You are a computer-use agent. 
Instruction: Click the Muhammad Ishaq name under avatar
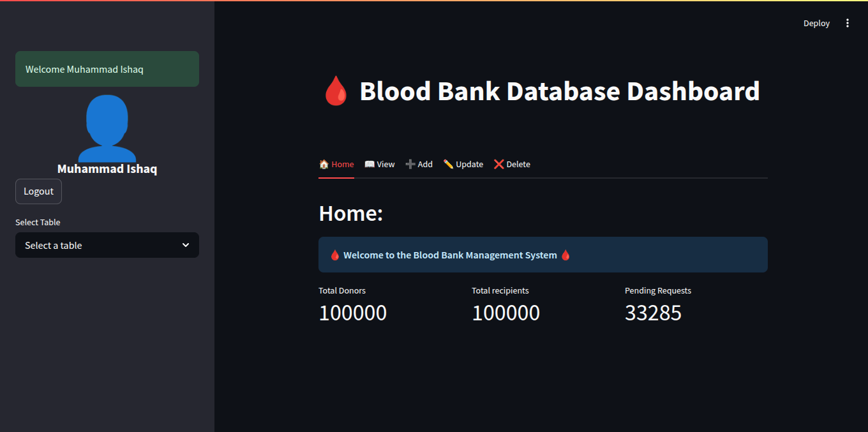[x=107, y=169]
